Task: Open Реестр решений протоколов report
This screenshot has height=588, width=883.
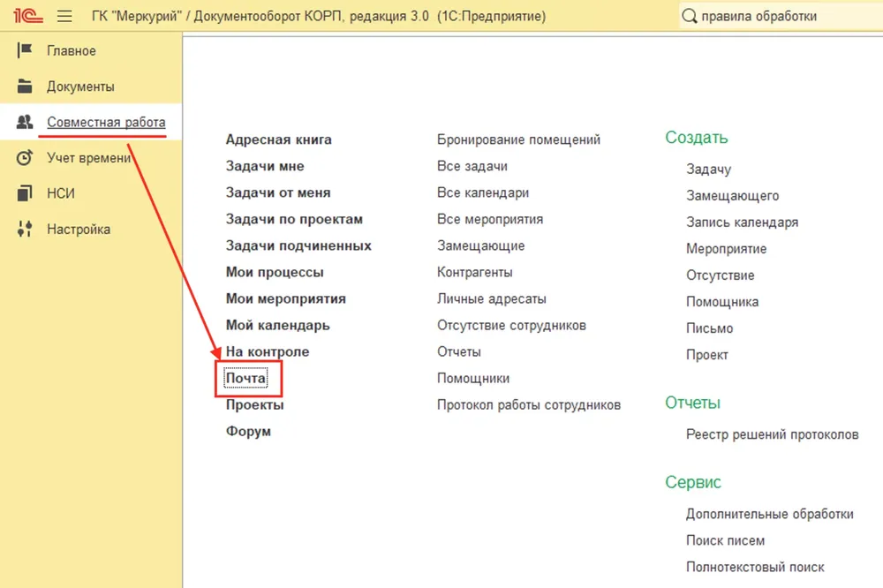Action: tap(772, 434)
